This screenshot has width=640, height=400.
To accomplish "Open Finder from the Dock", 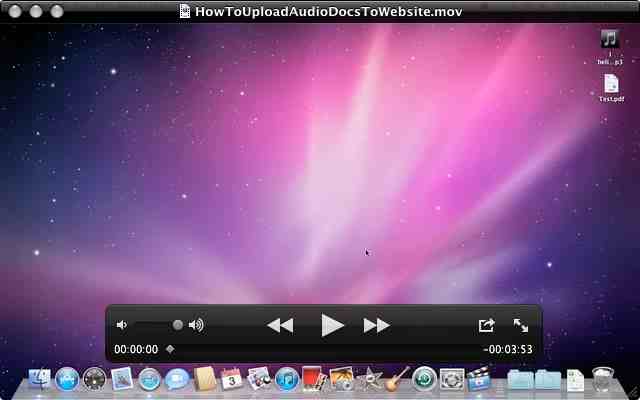I will click(40, 378).
